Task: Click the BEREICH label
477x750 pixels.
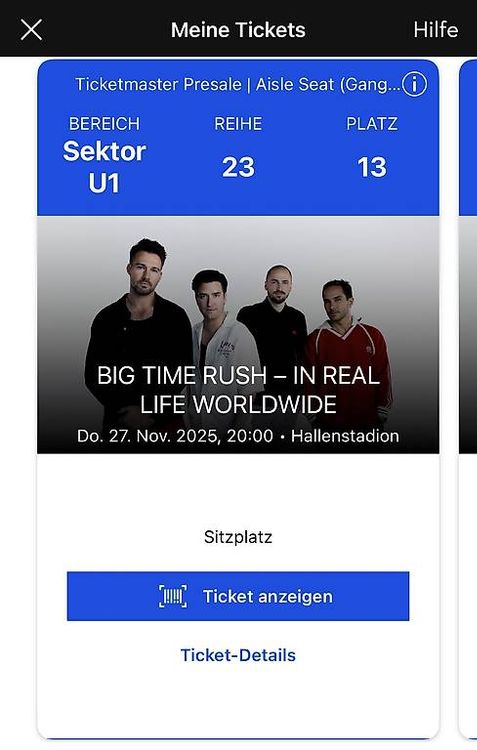Action: click(104, 124)
